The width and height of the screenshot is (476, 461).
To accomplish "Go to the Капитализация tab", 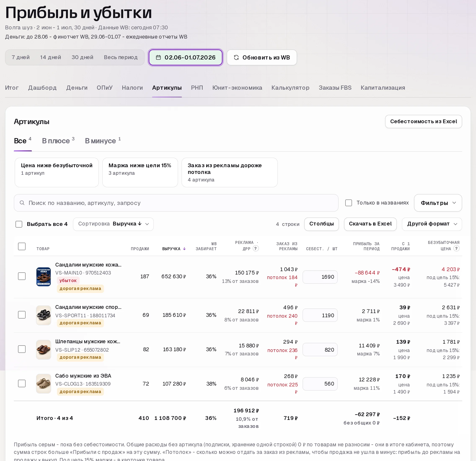I will pos(383,88).
